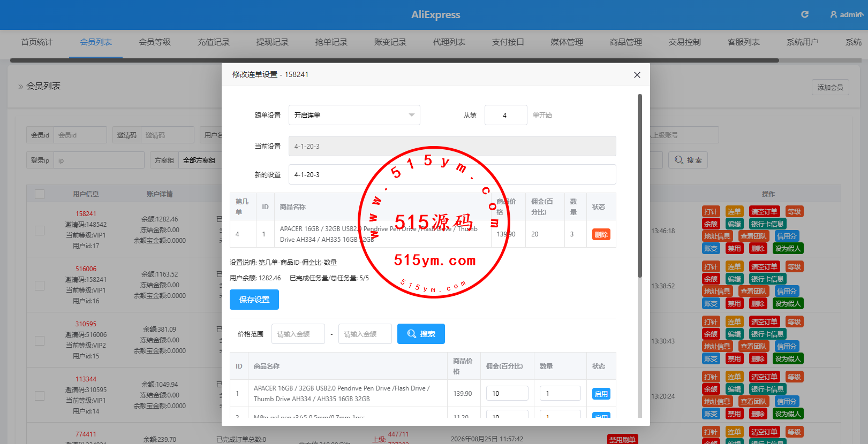The height and width of the screenshot is (444, 868).
Task: Check the row for user 310595
Action: (40, 340)
